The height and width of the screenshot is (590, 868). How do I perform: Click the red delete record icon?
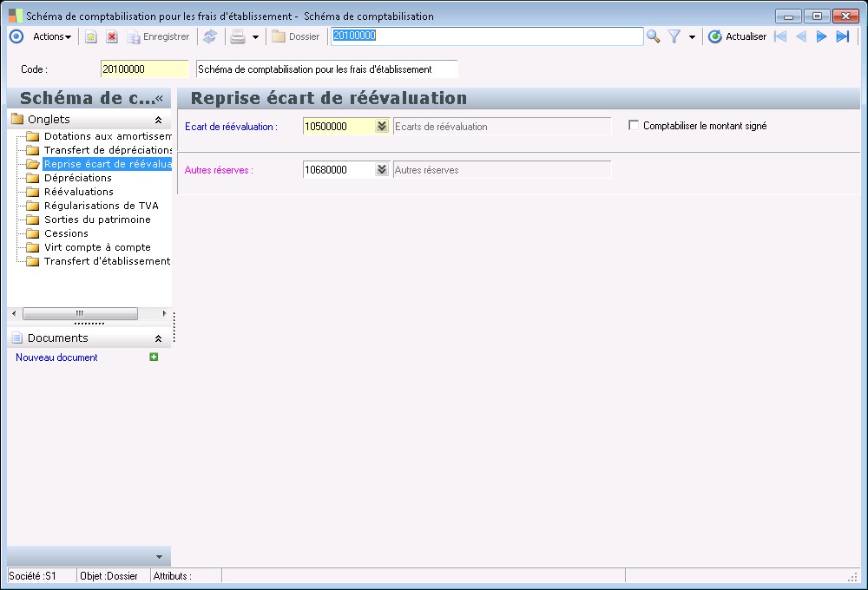click(112, 36)
